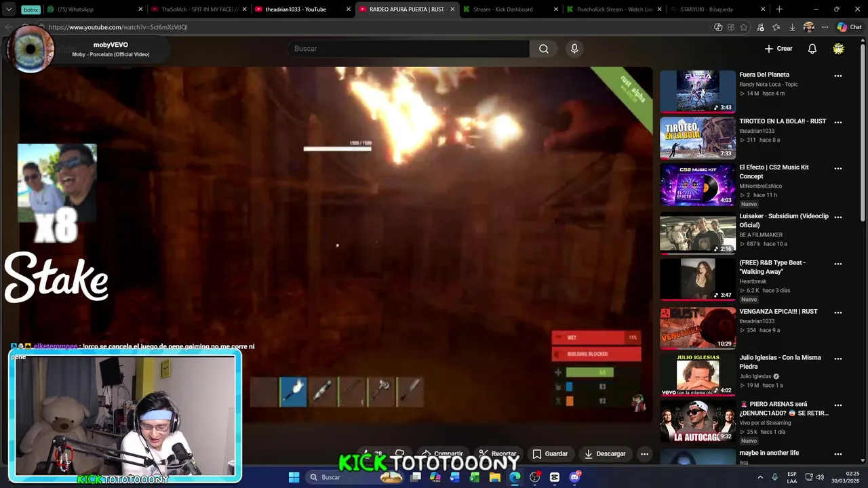Image resolution: width=868 pixels, height=488 pixels.
Task: Open Fuera Del Planeta video thumbnail
Action: (x=698, y=91)
